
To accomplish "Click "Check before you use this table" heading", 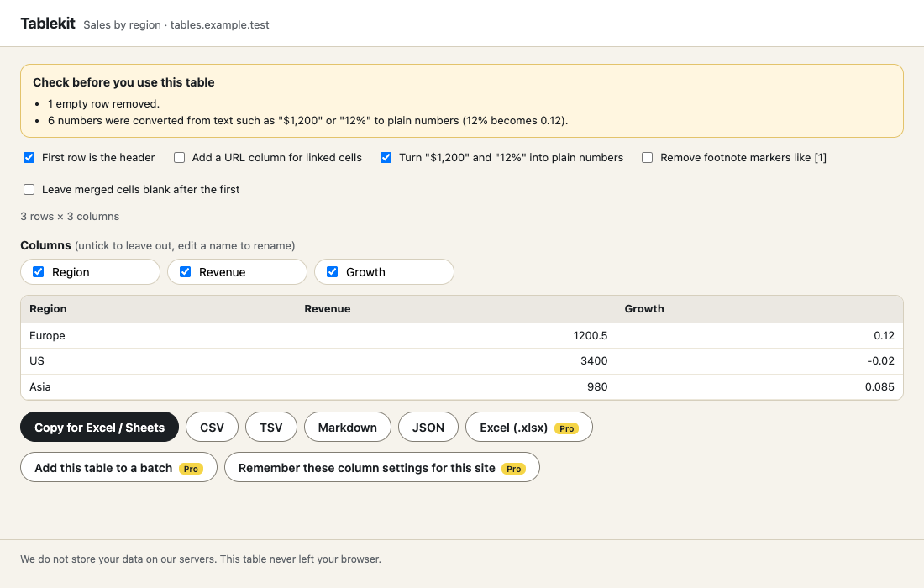I will pyautogui.click(x=123, y=82).
